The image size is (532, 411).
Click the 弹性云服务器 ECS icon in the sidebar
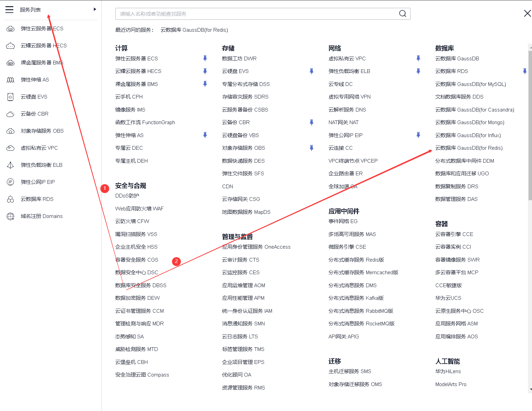click(x=11, y=29)
